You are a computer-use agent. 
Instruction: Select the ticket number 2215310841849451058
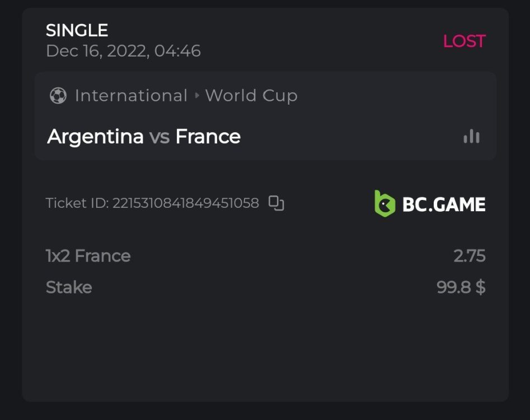pyautogui.click(x=186, y=203)
